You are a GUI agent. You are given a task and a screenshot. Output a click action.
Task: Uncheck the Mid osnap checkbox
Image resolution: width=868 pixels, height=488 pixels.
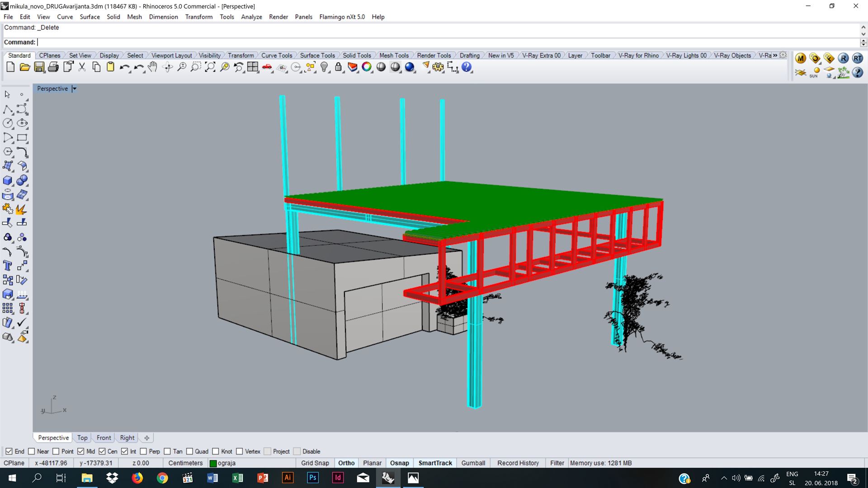81,451
